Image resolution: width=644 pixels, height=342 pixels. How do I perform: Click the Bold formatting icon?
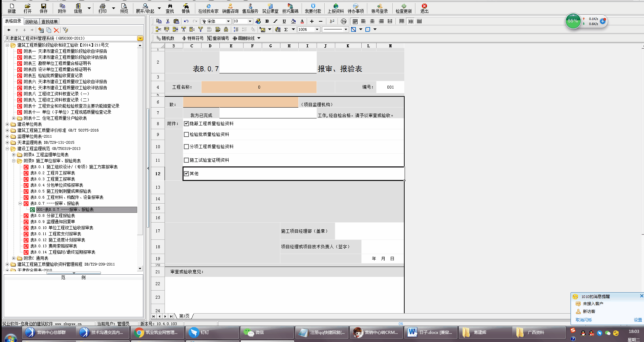click(x=267, y=21)
